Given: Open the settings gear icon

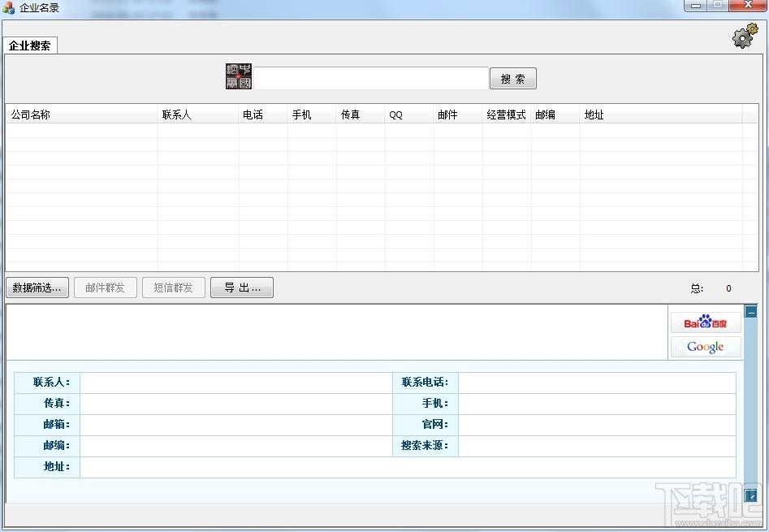Looking at the screenshot, I should (x=741, y=36).
